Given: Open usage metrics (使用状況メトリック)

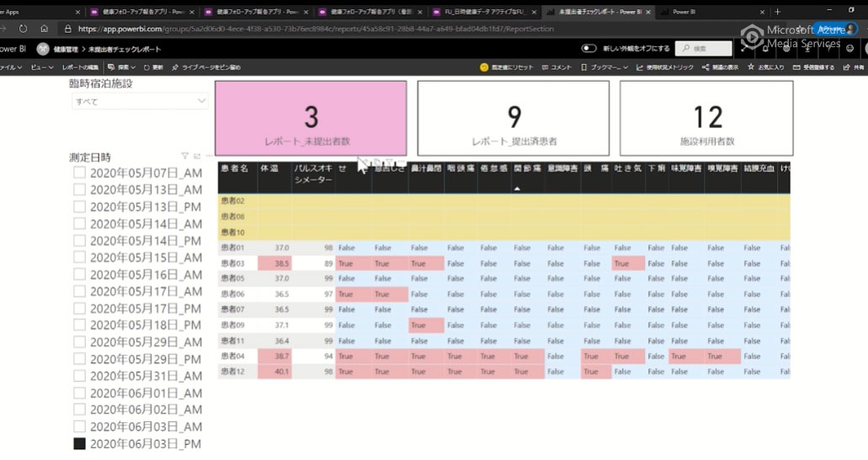Looking at the screenshot, I should pyautogui.click(x=664, y=67).
